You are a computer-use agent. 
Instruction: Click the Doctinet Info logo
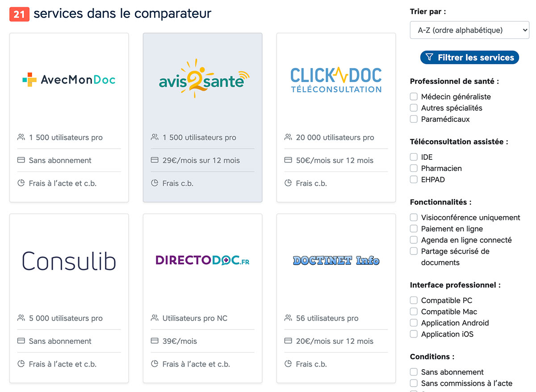pos(336,260)
